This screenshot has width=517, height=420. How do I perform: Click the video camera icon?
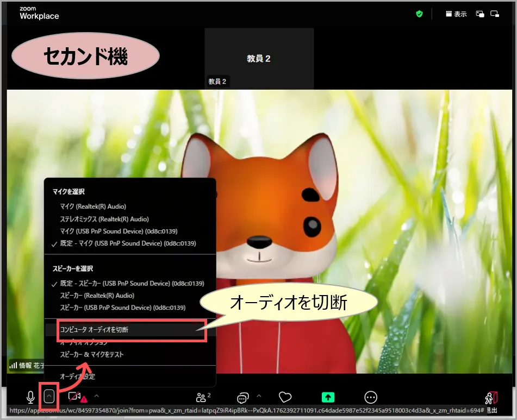74,397
